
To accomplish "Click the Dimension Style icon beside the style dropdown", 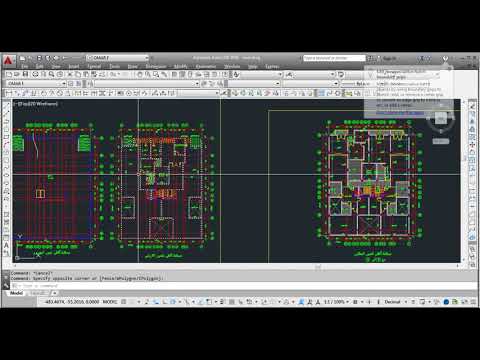I will pyautogui.click(x=225, y=93).
